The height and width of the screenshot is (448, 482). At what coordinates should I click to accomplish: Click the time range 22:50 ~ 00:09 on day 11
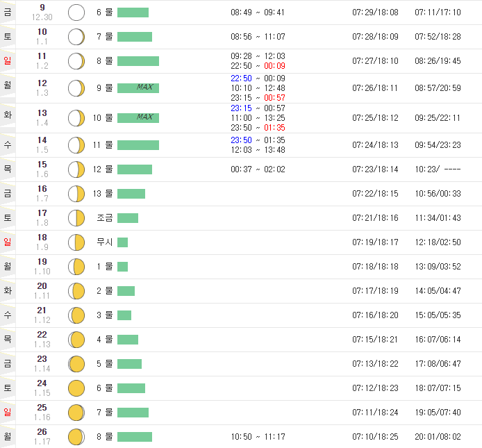pyautogui.click(x=258, y=66)
